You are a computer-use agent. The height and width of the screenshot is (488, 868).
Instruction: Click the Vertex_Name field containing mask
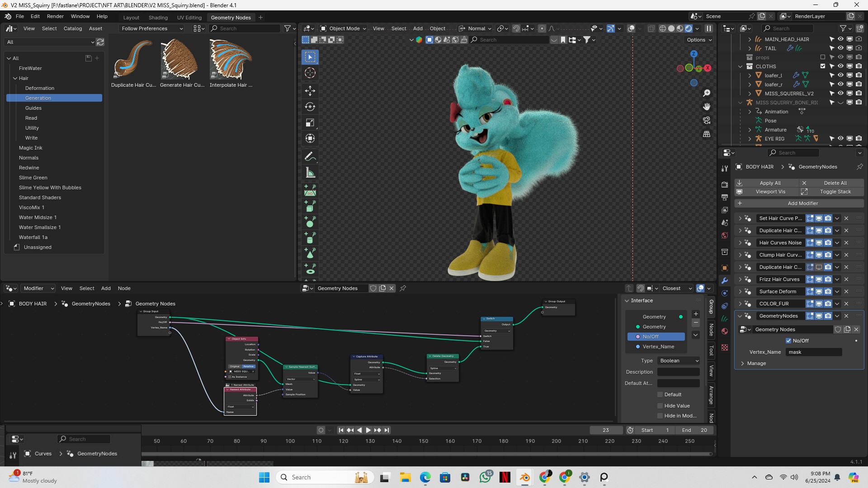tap(813, 352)
